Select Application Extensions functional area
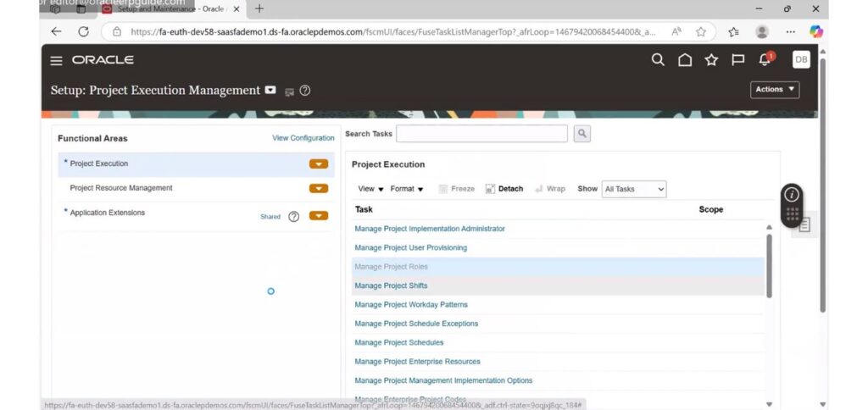Image resolution: width=868 pixels, height=410 pixels. 108,213
